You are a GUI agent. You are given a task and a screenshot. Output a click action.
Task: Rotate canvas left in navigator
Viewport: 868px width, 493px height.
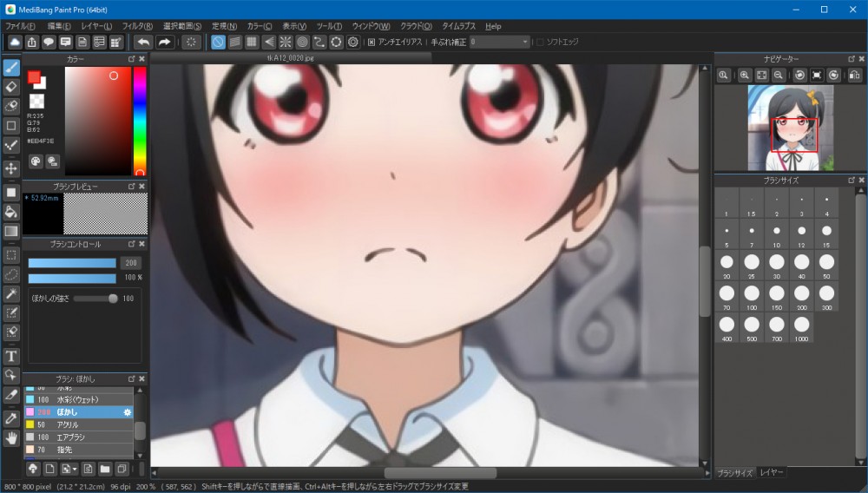point(799,76)
